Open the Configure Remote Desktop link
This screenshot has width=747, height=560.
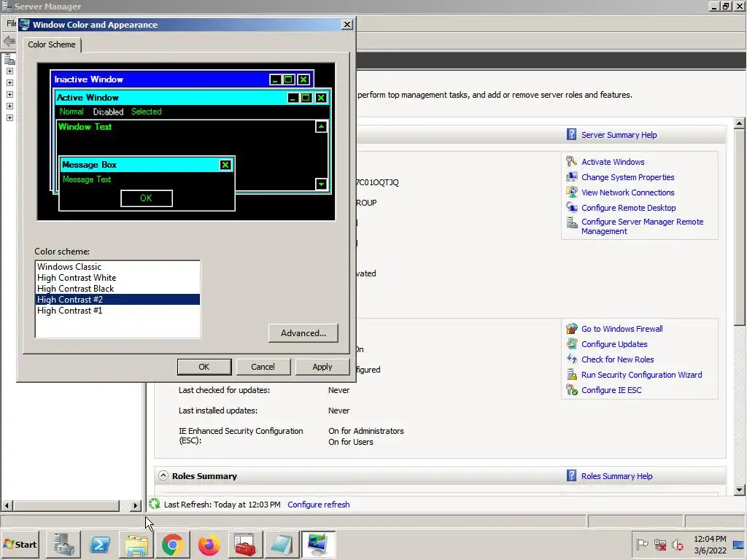click(x=628, y=208)
